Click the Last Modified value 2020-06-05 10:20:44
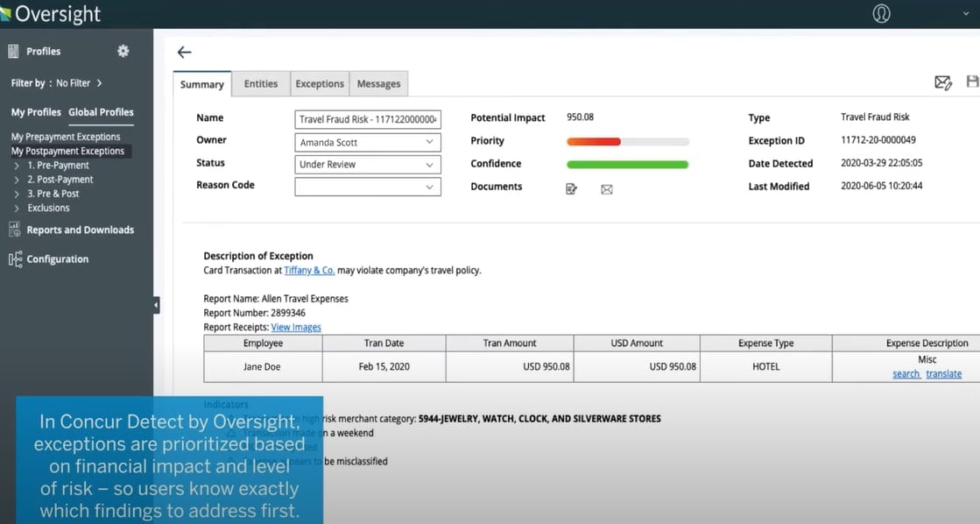The width and height of the screenshot is (980, 524). [x=881, y=186]
